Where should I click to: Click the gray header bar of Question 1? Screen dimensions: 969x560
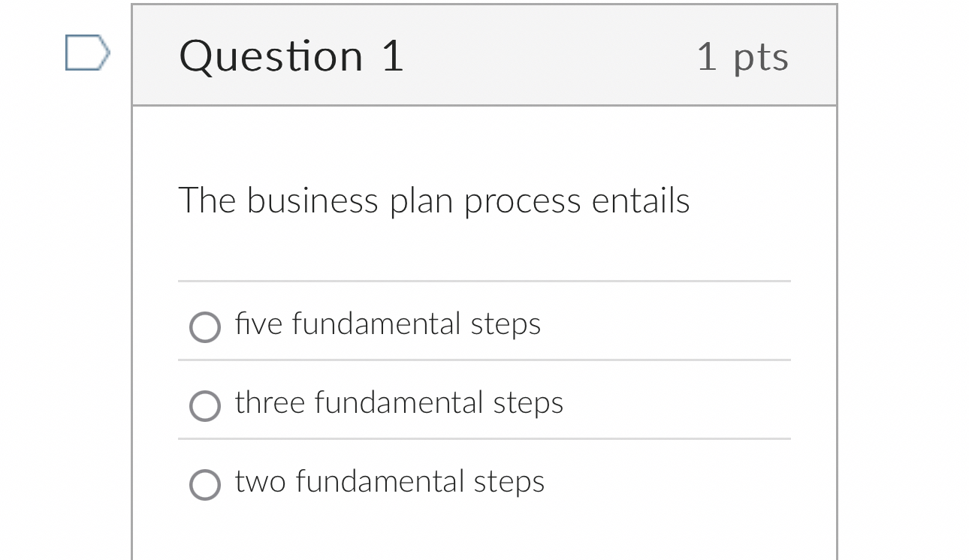(526, 55)
